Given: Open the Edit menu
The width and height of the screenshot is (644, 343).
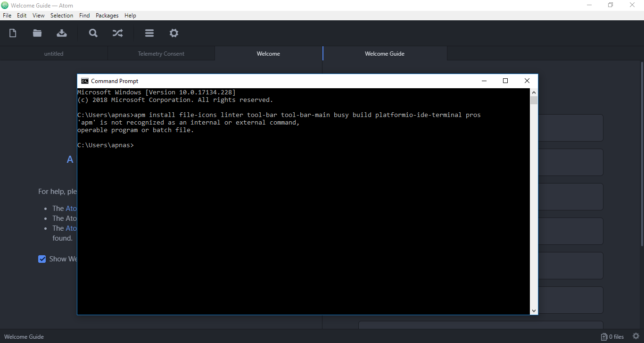Looking at the screenshot, I should [22, 16].
